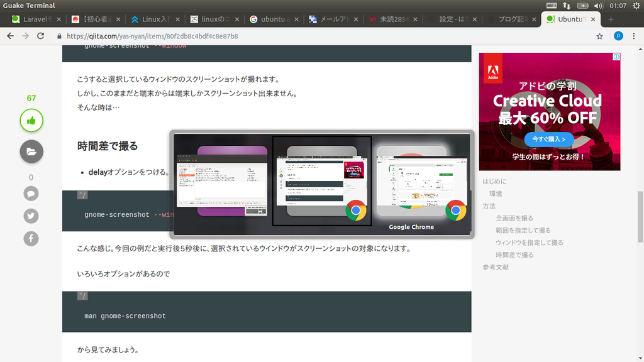Open the system settings gear menu
Image resolution: width=644 pixels, height=362 pixels.
[x=636, y=5]
